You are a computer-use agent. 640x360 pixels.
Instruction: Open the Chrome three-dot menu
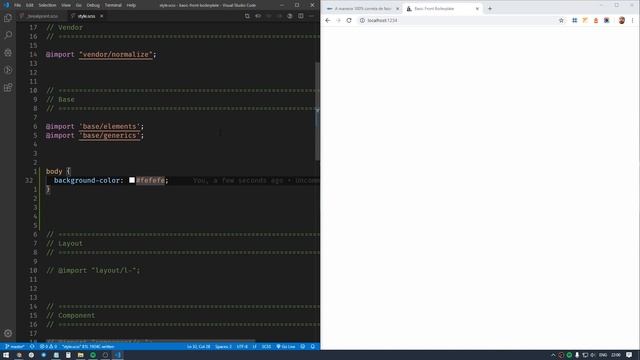point(633,20)
